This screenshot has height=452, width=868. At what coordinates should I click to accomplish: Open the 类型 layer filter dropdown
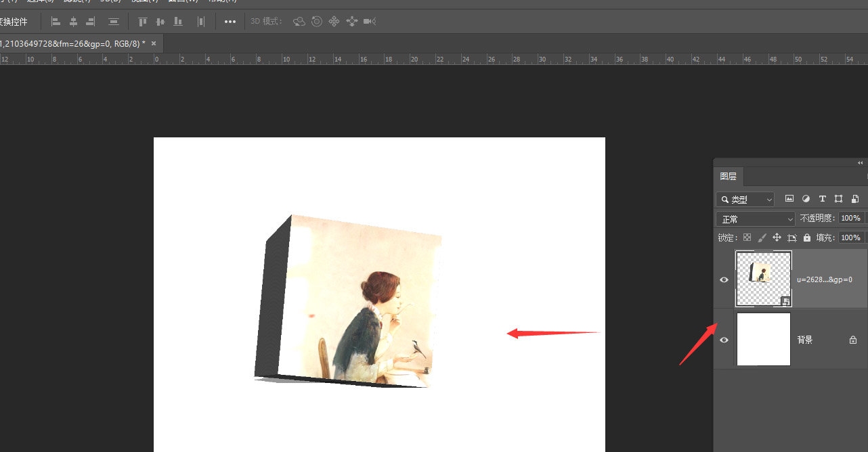pos(745,200)
